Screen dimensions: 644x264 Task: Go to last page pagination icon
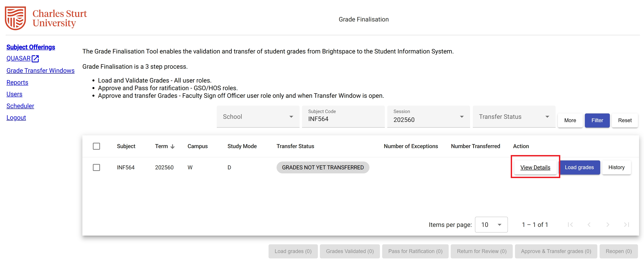pos(626,225)
